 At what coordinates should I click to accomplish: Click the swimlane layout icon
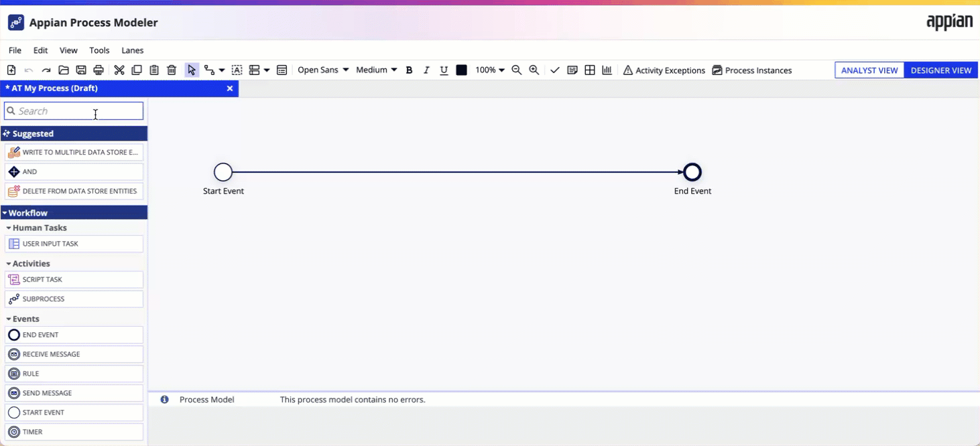255,70
